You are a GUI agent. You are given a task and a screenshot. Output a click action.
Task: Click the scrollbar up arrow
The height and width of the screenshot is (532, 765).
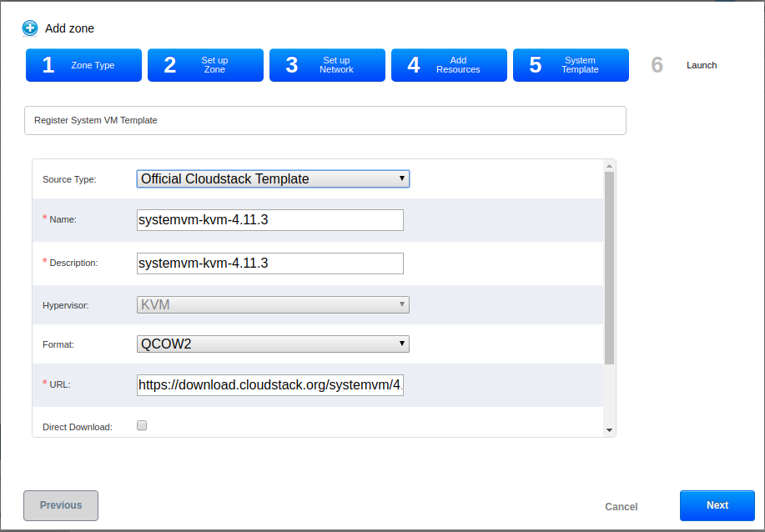pos(609,166)
